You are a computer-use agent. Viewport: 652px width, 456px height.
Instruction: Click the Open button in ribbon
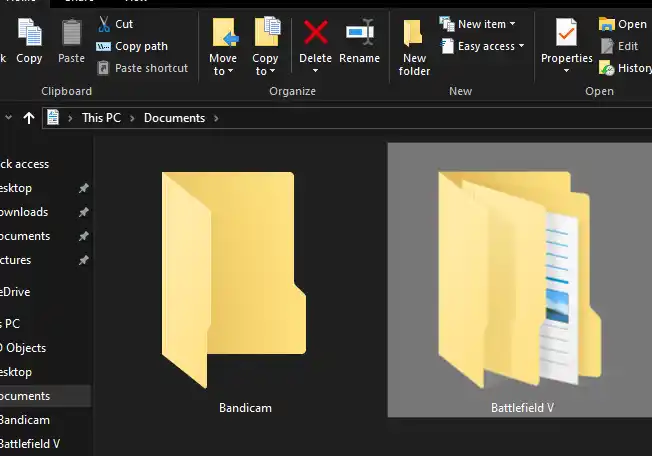pos(623,24)
